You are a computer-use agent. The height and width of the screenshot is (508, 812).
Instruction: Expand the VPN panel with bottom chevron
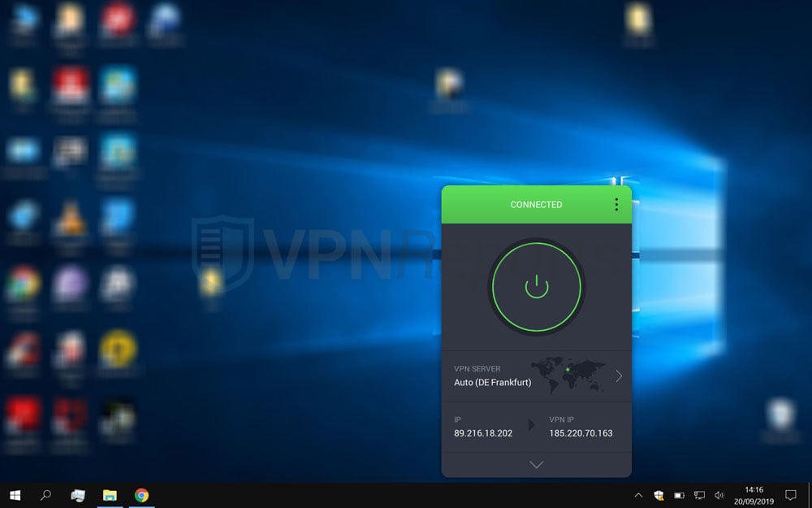(536, 465)
